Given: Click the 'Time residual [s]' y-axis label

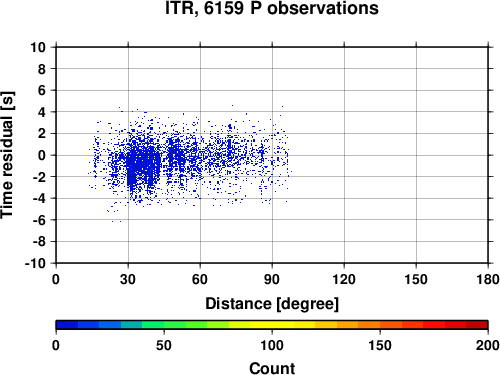Looking at the screenshot, I should coord(7,155).
